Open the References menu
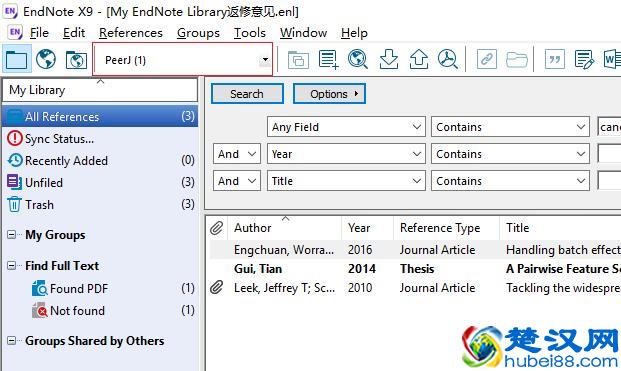621x371 pixels. tap(131, 33)
